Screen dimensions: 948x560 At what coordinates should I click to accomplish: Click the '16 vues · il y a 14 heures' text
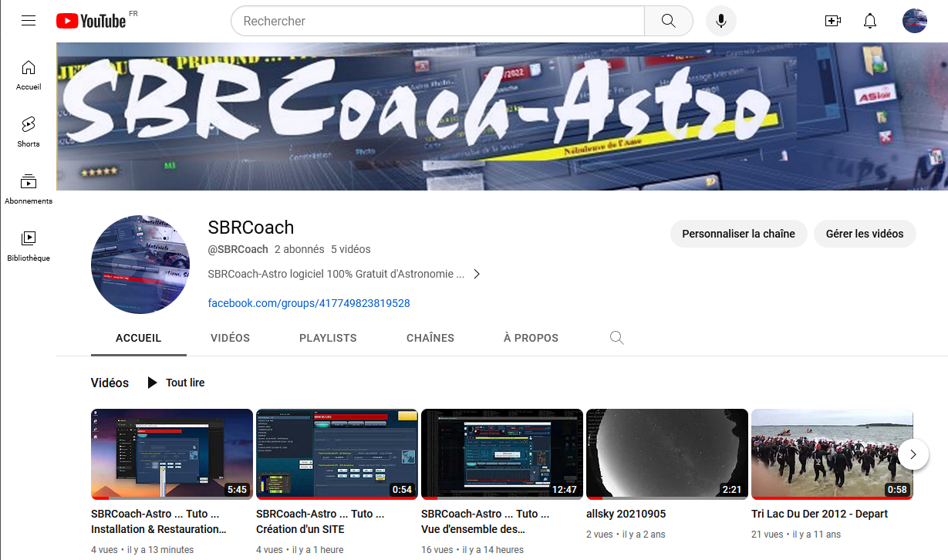472,550
